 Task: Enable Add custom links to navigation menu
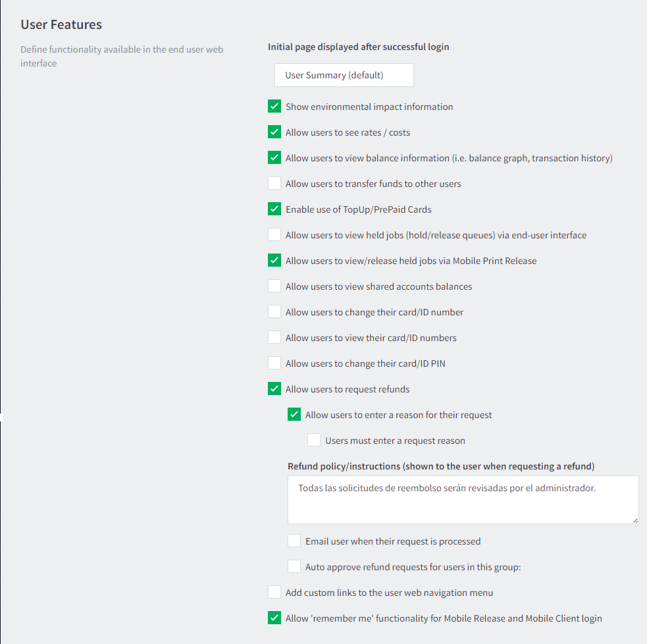pos(274,592)
